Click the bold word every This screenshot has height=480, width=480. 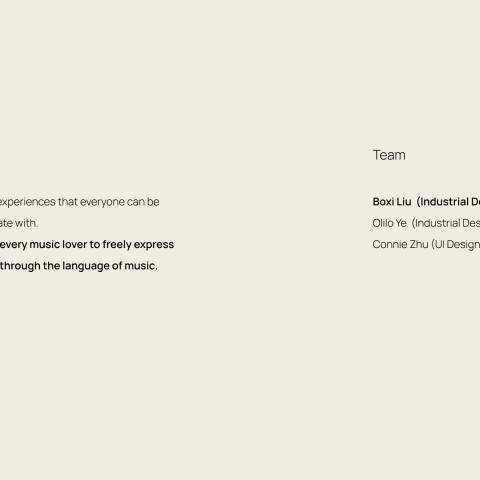(x=13, y=245)
